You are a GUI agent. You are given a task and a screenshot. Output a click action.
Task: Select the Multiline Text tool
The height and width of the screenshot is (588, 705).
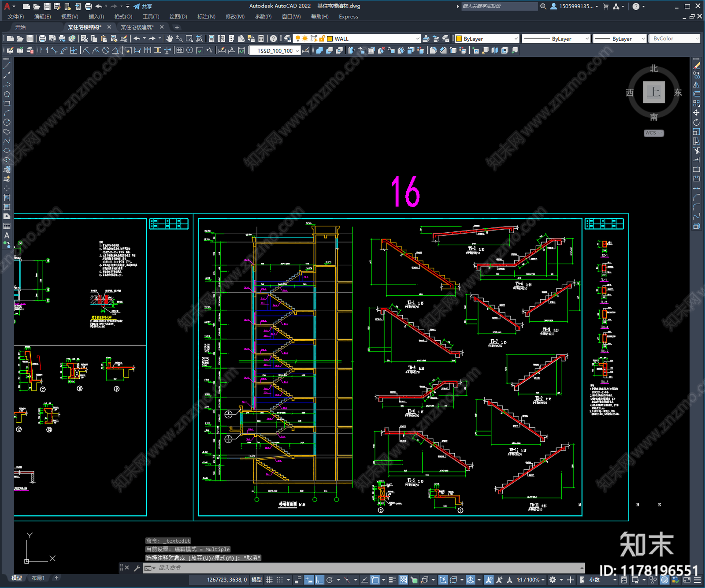click(x=7, y=235)
